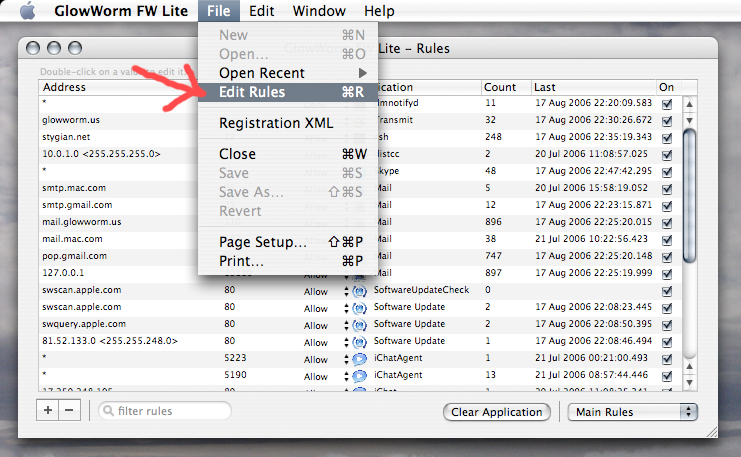This screenshot has width=741, height=457.
Task: Toggle On checkbox for 10.0.1.0 rule
Action: tap(667, 155)
